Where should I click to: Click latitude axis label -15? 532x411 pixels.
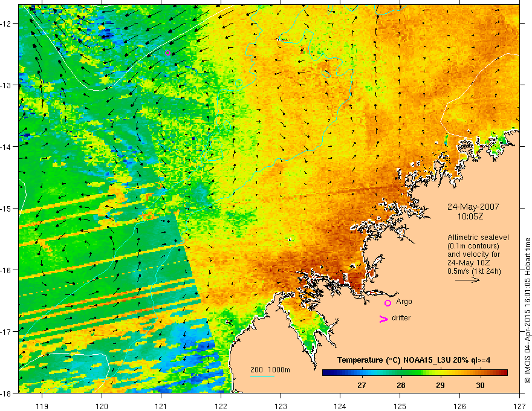click(6, 208)
